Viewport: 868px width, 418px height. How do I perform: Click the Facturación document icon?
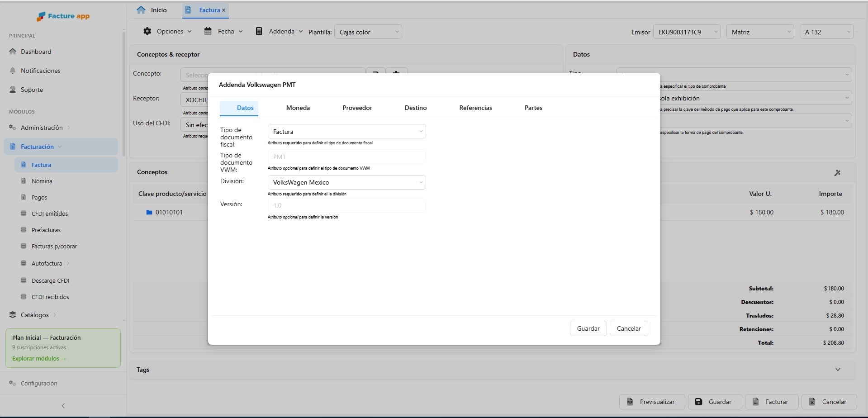pyautogui.click(x=13, y=147)
